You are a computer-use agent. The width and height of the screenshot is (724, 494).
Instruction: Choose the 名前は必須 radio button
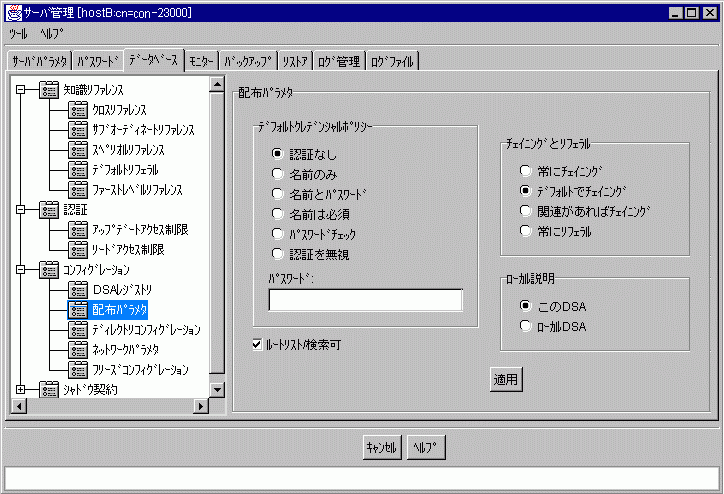pyautogui.click(x=277, y=213)
